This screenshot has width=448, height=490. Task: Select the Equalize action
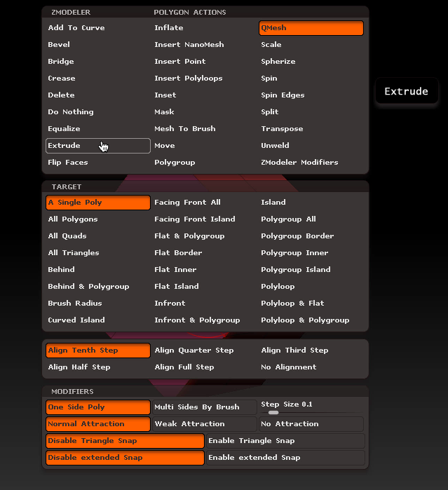coord(98,129)
